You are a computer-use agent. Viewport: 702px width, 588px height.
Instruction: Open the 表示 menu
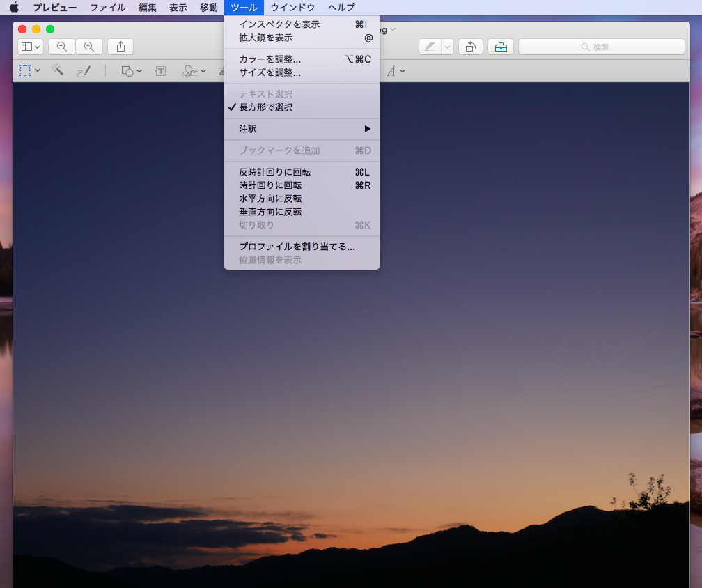pyautogui.click(x=177, y=8)
